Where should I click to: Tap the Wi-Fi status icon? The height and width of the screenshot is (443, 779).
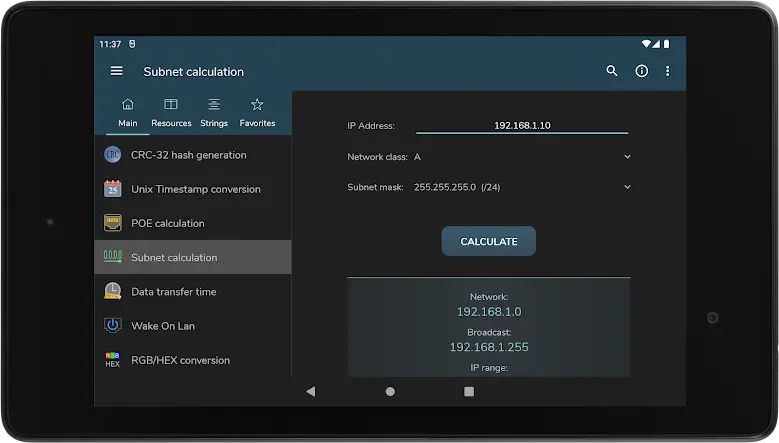pyautogui.click(x=646, y=44)
